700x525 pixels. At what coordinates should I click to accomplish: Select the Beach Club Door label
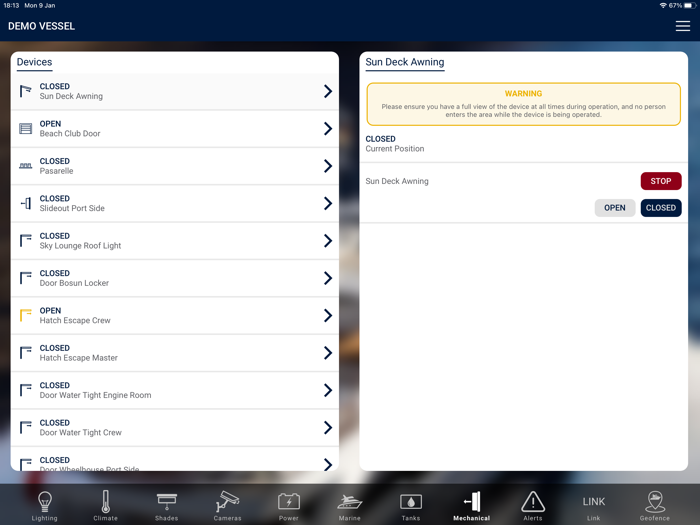point(70,133)
